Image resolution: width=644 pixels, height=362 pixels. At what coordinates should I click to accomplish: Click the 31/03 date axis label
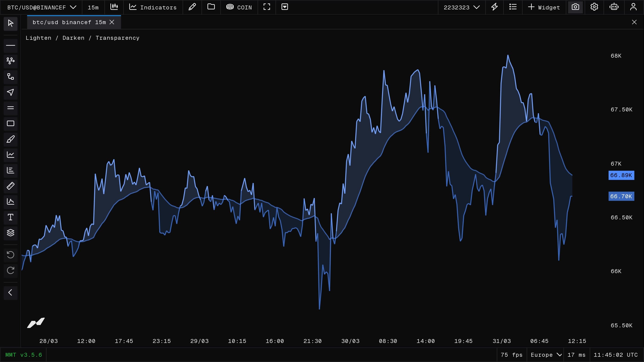[x=501, y=341]
